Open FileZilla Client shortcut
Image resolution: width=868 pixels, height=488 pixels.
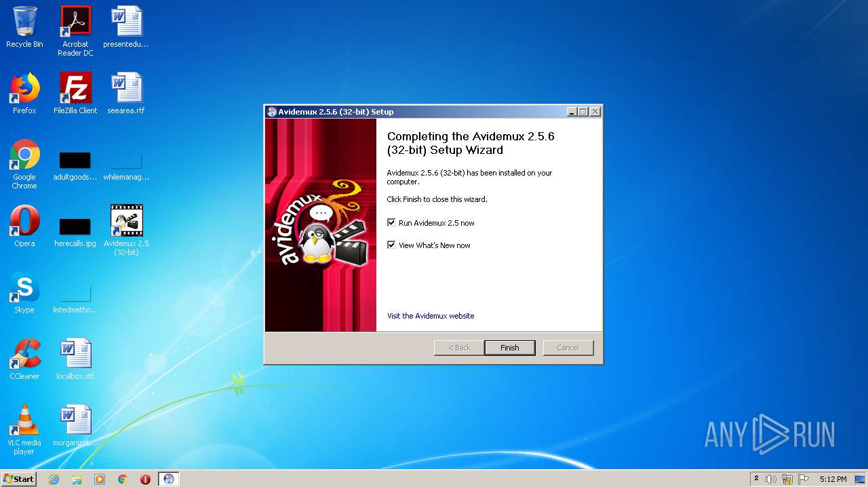[x=75, y=94]
